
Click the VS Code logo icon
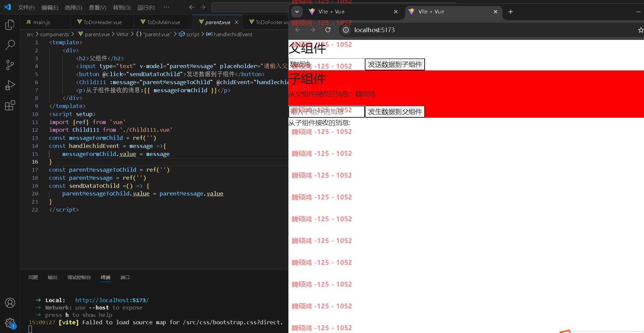(x=7, y=7)
